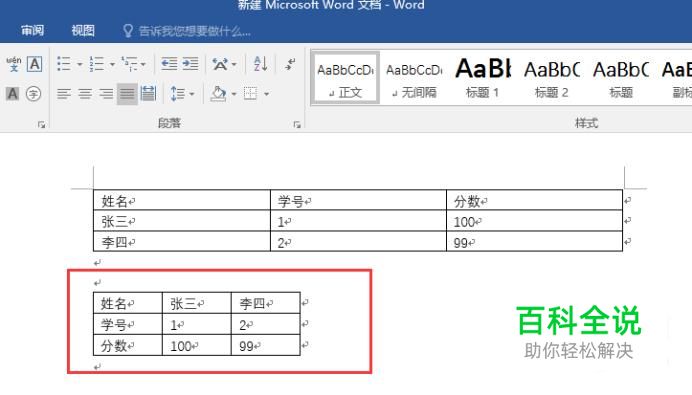The height and width of the screenshot is (395, 692).
Task: Click the 告诉我您想要做什么 search box
Action: click(187, 31)
